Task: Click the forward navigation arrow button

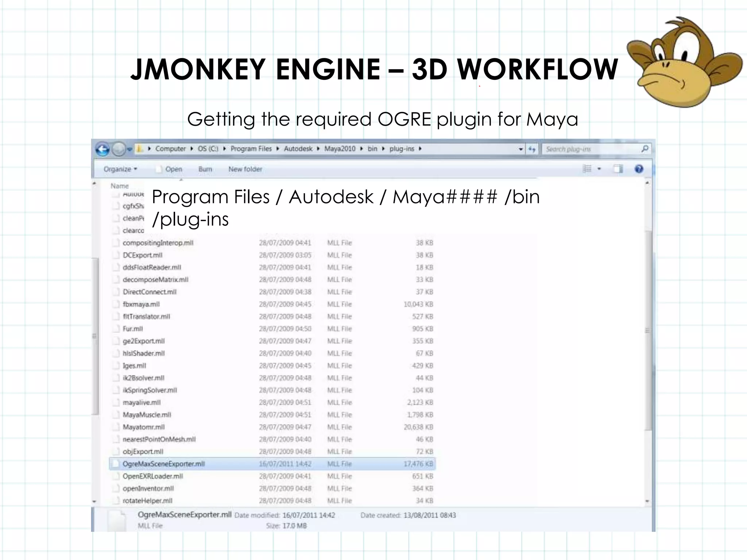Action: (118, 149)
